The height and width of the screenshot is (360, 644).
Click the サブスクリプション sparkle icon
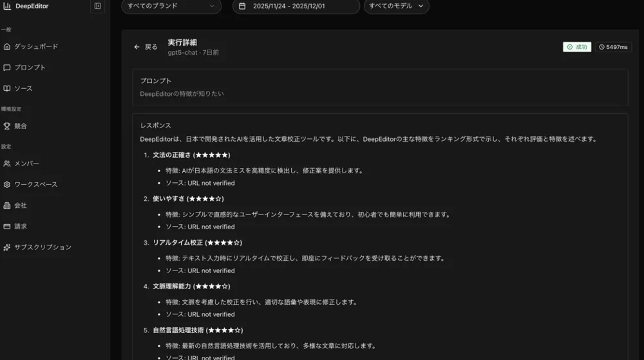click(7, 247)
